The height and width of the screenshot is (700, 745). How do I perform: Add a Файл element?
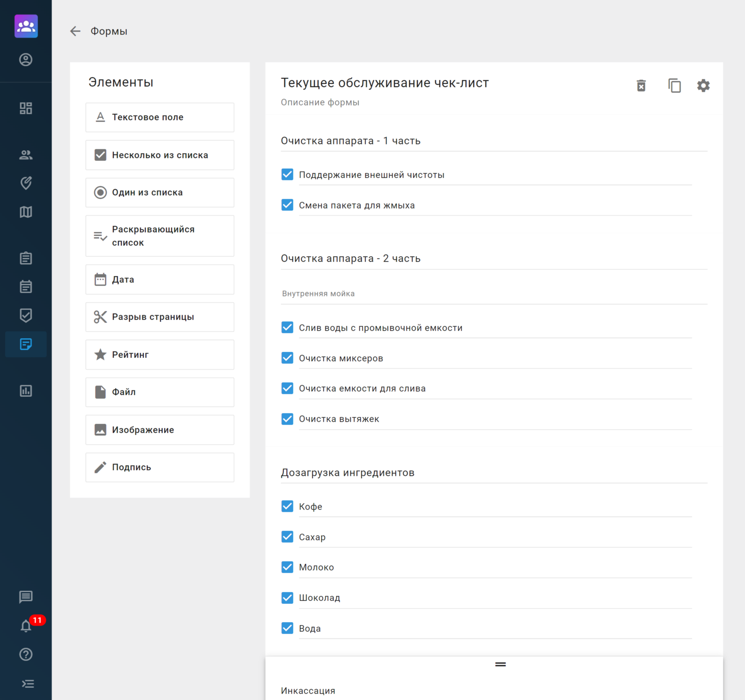(x=160, y=392)
